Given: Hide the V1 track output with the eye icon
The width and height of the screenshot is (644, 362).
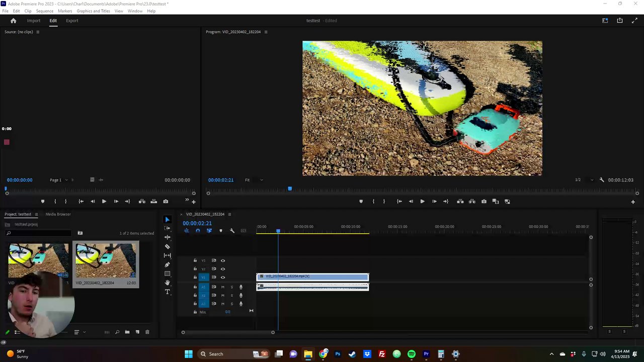Looking at the screenshot, I should [x=223, y=277].
